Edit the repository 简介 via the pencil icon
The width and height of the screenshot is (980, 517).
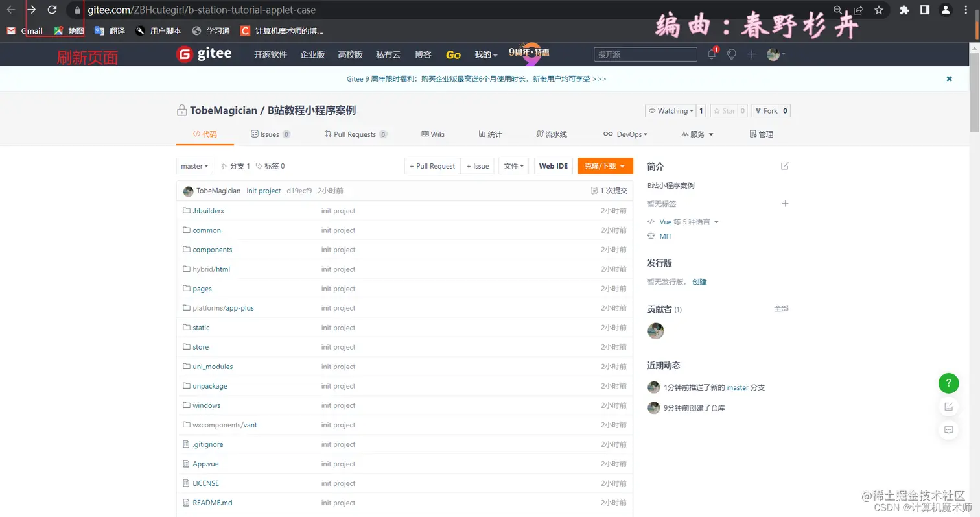pyautogui.click(x=784, y=166)
